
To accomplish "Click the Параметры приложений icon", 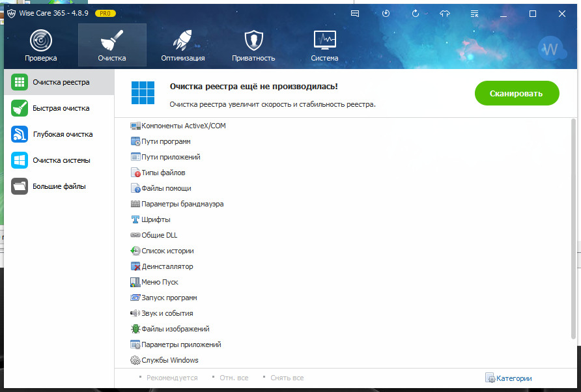I will [x=135, y=344].
